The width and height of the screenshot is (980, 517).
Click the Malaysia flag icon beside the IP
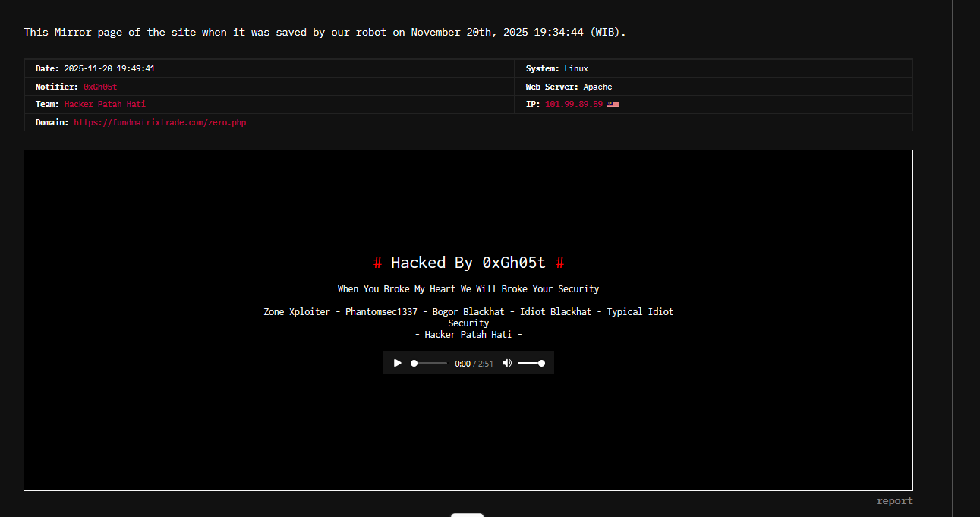[x=613, y=105]
